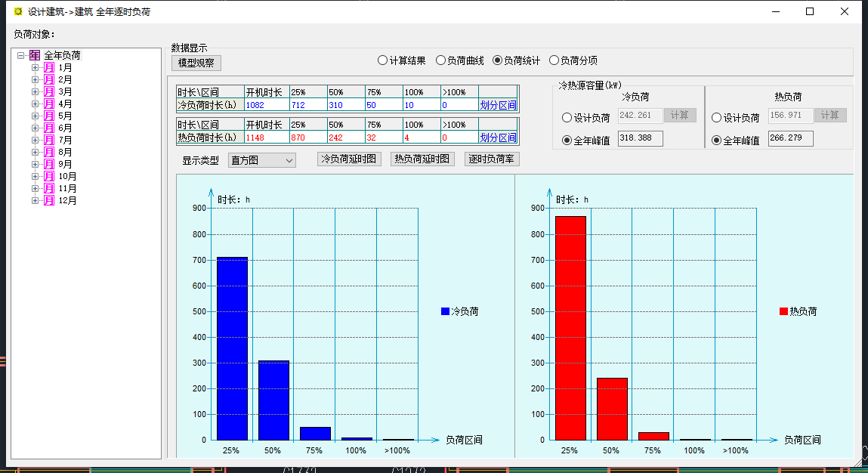Open the 显示类型 直方图 dropdown
The width and height of the screenshot is (868, 473).
[262, 160]
